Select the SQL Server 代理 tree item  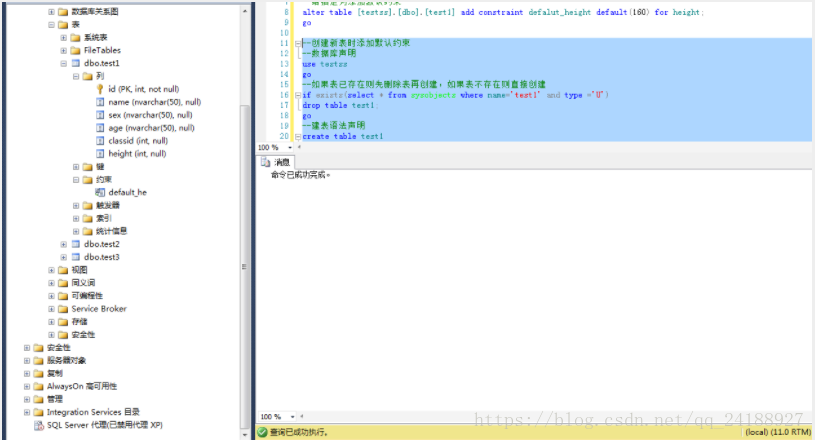104,425
